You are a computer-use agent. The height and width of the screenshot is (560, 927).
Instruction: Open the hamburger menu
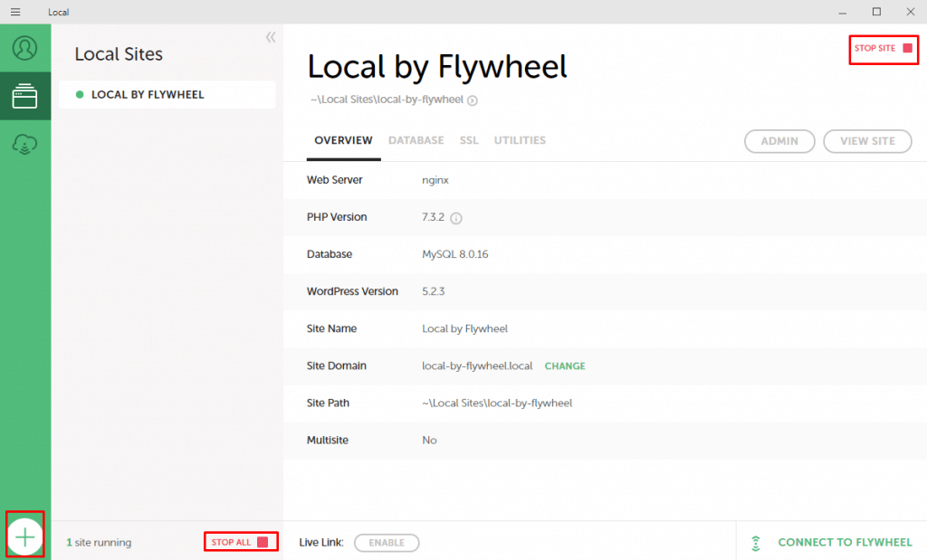[15, 12]
